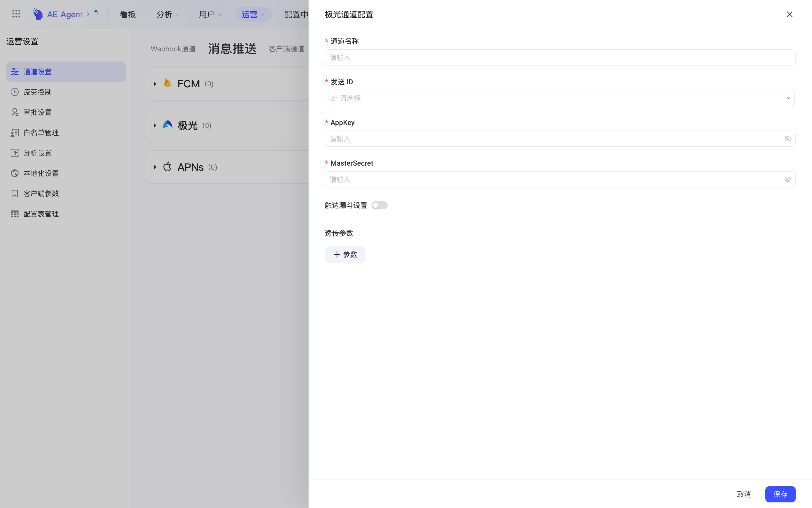The image size is (812, 508).
Task: Open 白名单管理 in the sidebar
Action: tap(66, 133)
